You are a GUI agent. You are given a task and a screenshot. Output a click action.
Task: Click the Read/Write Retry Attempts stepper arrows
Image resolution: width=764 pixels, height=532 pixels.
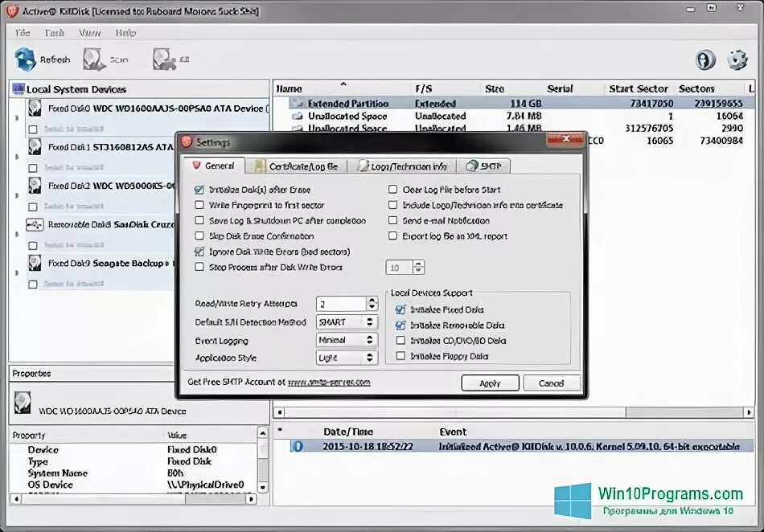(x=372, y=304)
